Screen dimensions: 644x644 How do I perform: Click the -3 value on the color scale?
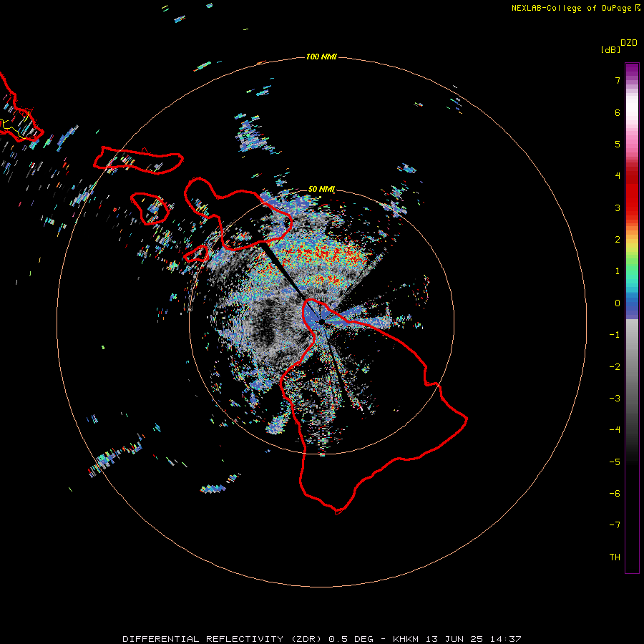pyautogui.click(x=615, y=399)
